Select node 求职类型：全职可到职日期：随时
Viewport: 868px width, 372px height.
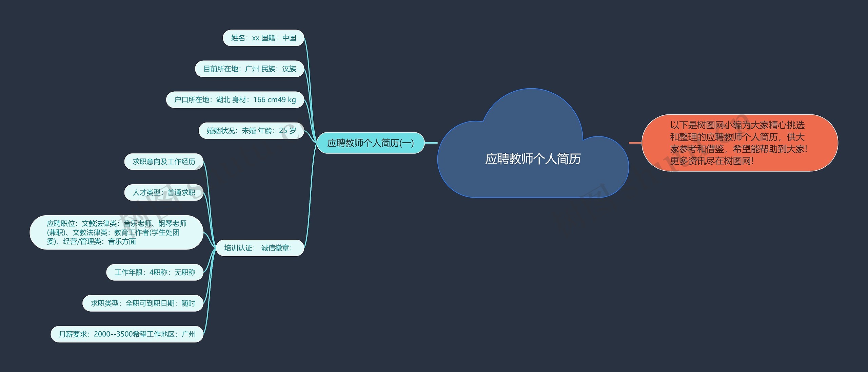point(143,303)
